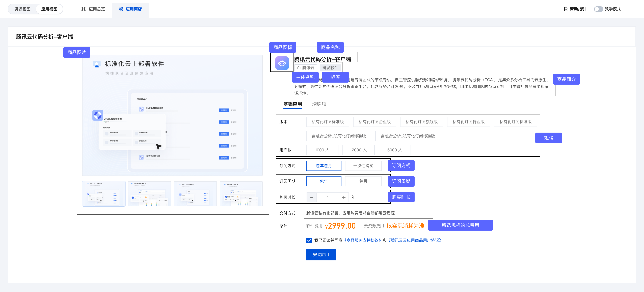Uncheck the agreement checkbox
The height and width of the screenshot is (292, 644).
point(309,240)
